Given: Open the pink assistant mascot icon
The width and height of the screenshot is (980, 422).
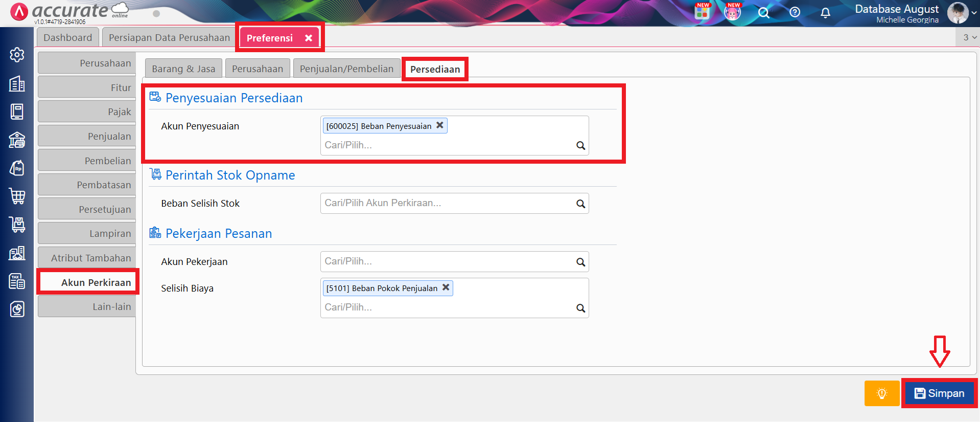Looking at the screenshot, I should click(x=733, y=12).
